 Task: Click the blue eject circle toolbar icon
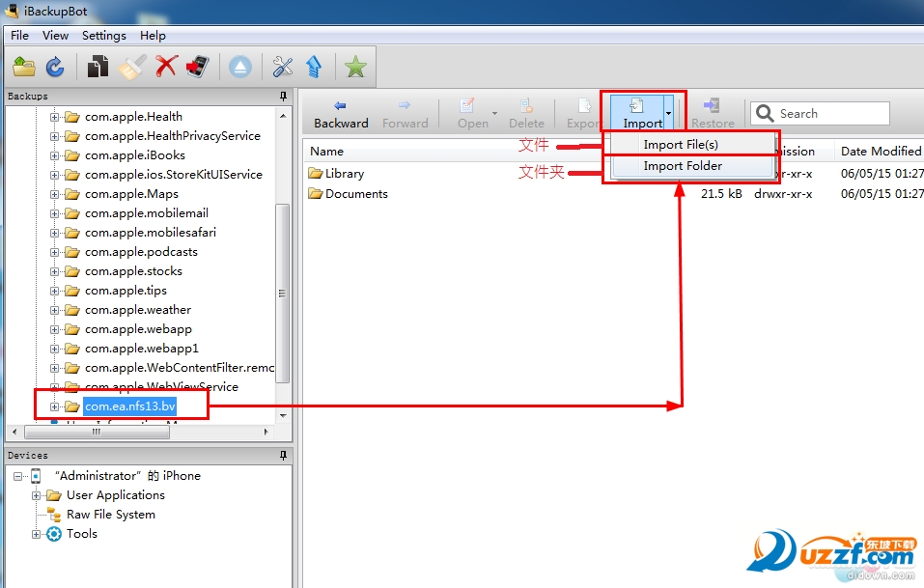point(239,67)
